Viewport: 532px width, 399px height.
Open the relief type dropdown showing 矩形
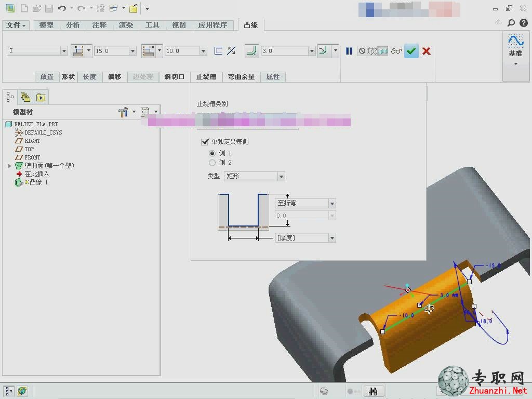(281, 177)
